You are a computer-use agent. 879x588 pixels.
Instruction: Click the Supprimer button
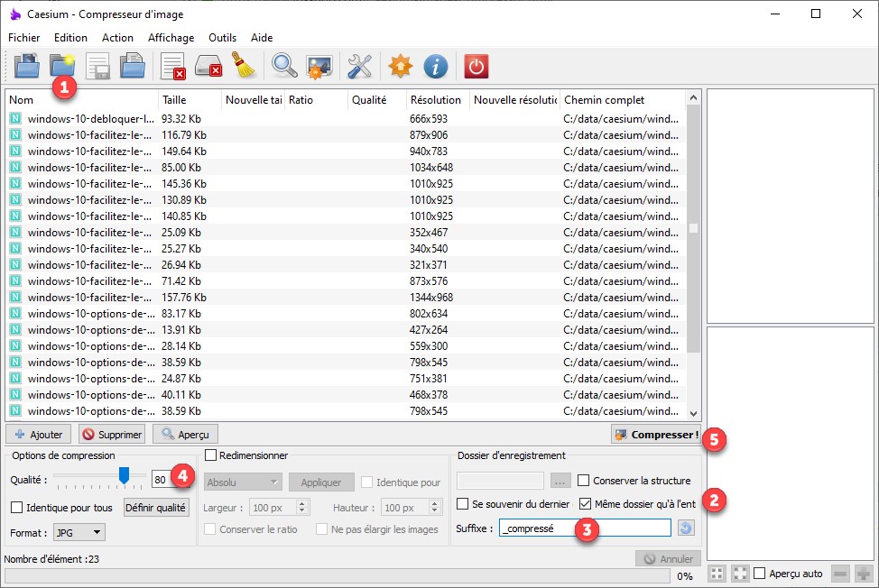tap(112, 435)
